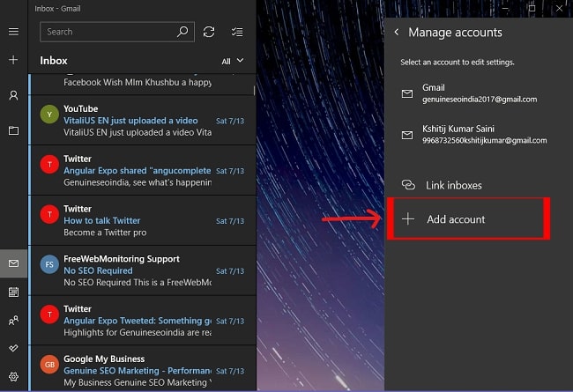Expand the All filter dropdown

(233, 61)
